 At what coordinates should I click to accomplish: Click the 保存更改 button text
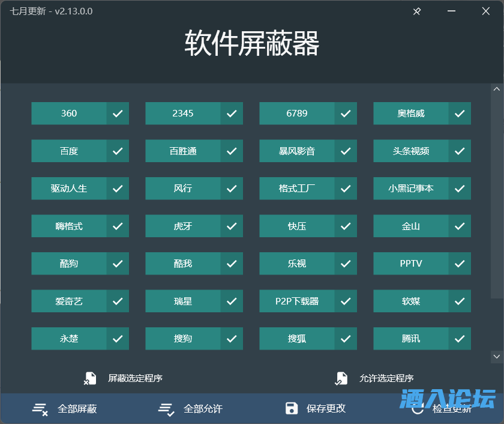326,408
